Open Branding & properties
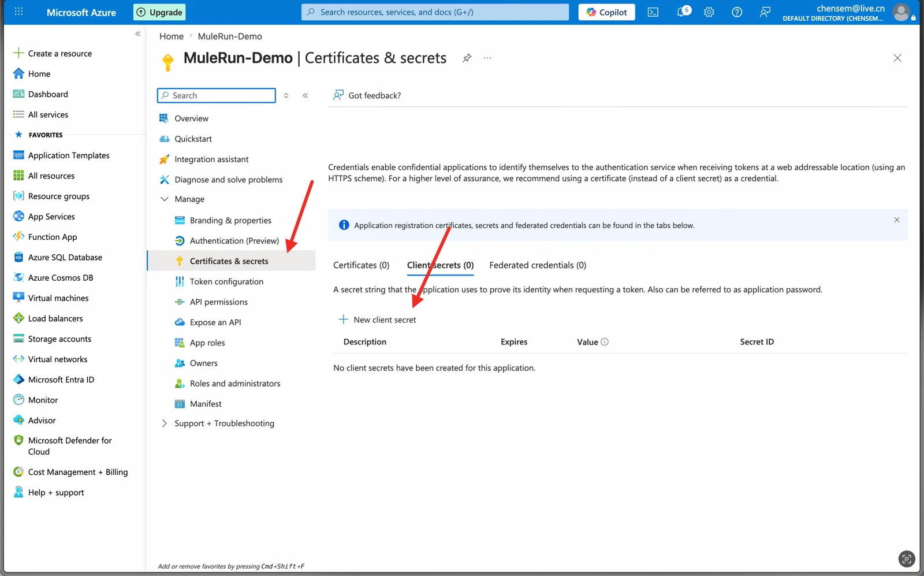Viewport: 924px width, 576px height. pos(230,221)
